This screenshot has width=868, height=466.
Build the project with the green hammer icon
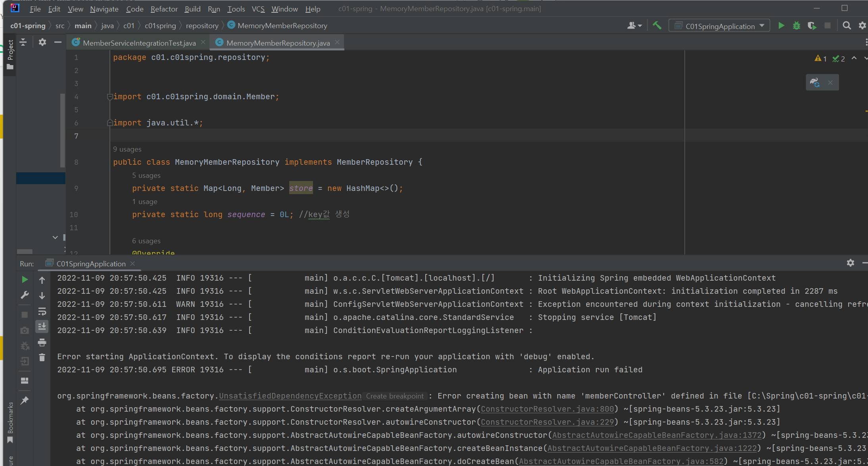click(657, 26)
